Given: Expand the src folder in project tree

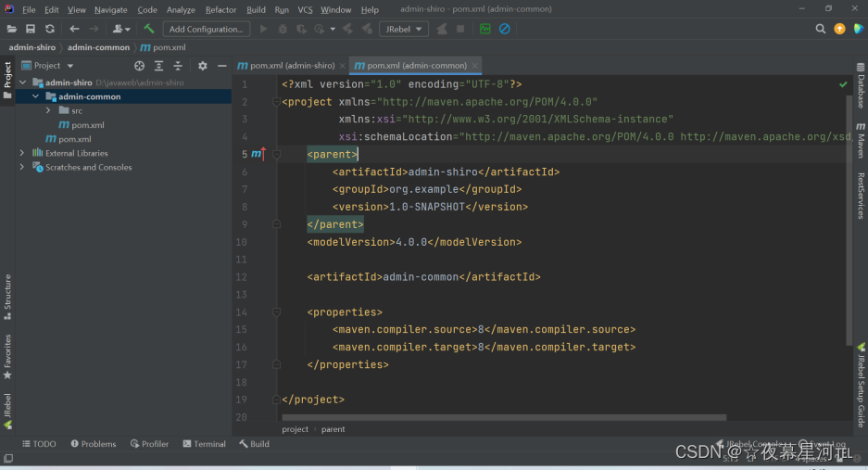Looking at the screenshot, I should point(48,110).
